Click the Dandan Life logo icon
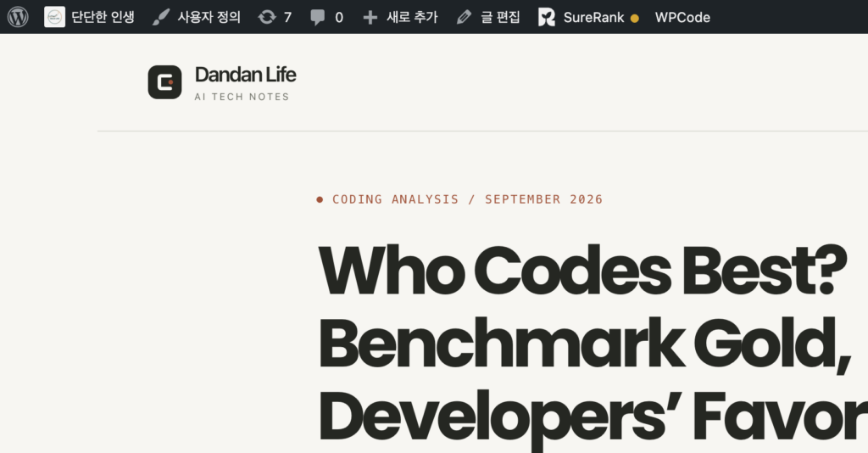Viewport: 868px width, 453px height. (x=164, y=82)
